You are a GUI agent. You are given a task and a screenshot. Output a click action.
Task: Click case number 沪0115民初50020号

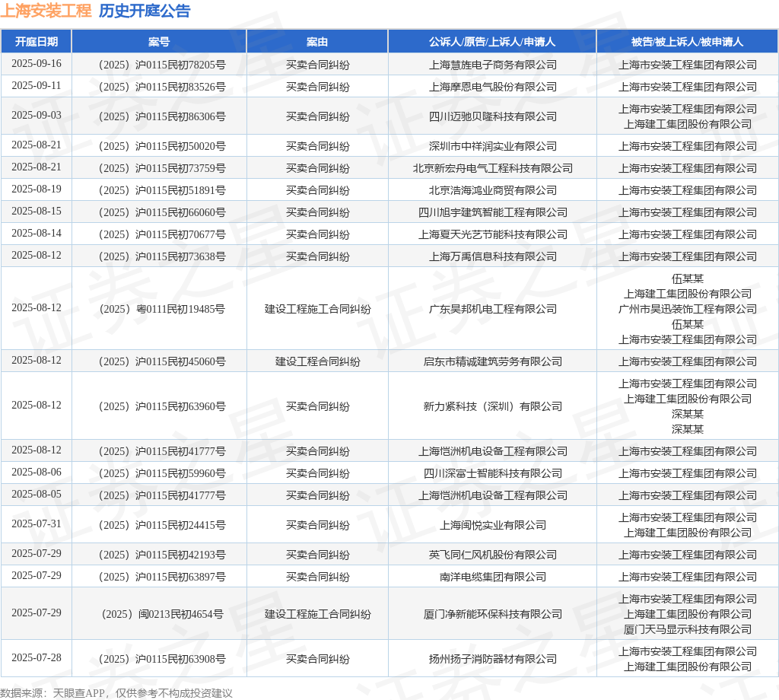pos(162,147)
